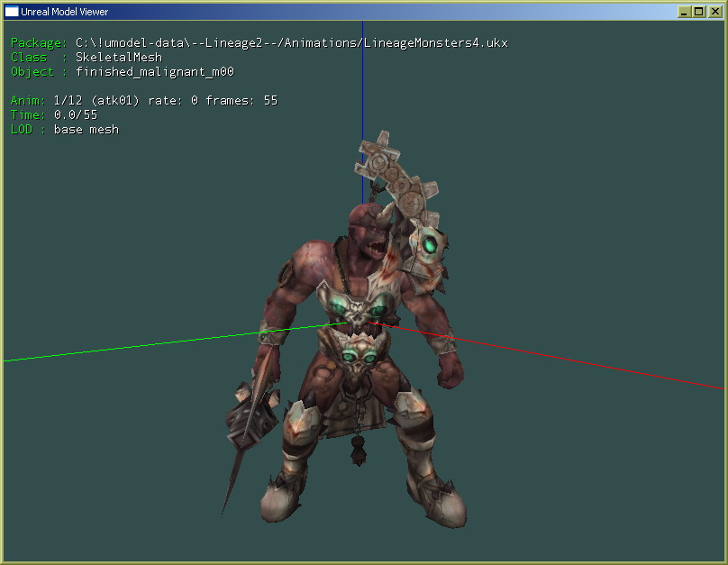Click the 'frames: 55' value
728x565 pixels.
[x=241, y=100]
